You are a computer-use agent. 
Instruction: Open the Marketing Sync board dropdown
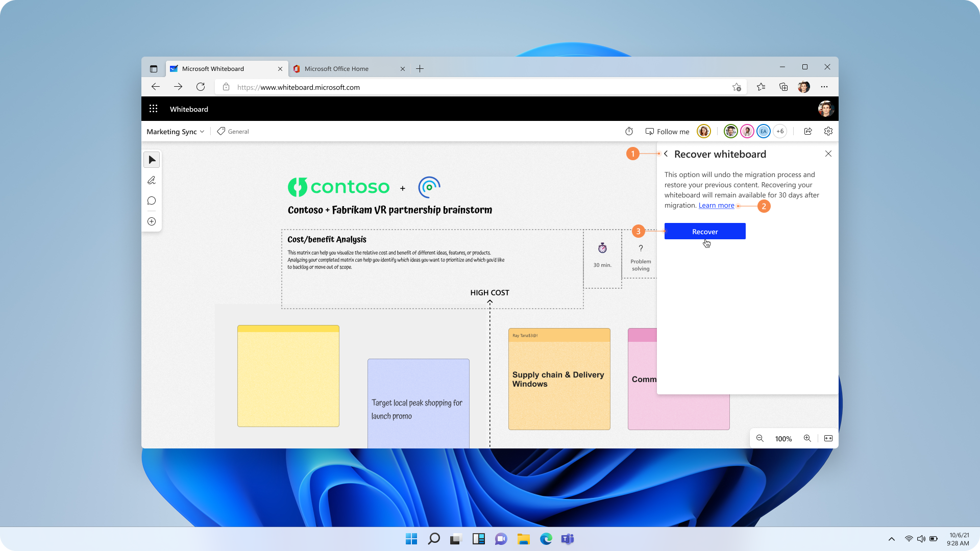pos(175,131)
